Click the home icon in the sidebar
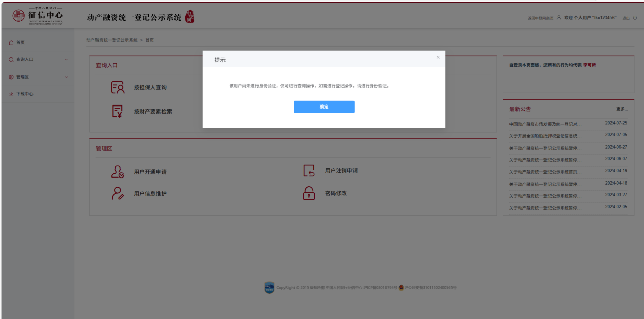This screenshot has width=644, height=319. pyautogui.click(x=11, y=43)
